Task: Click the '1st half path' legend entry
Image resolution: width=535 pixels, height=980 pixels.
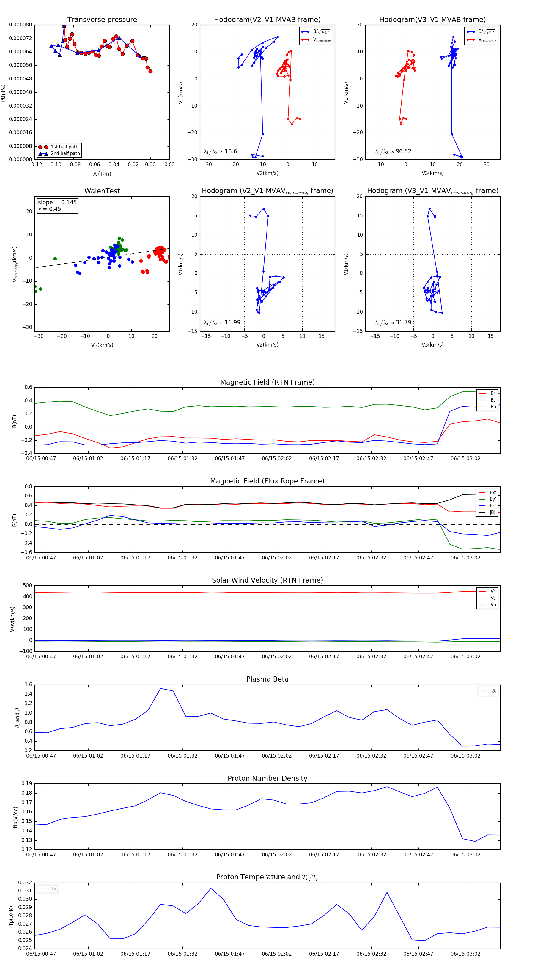Action: click(59, 147)
